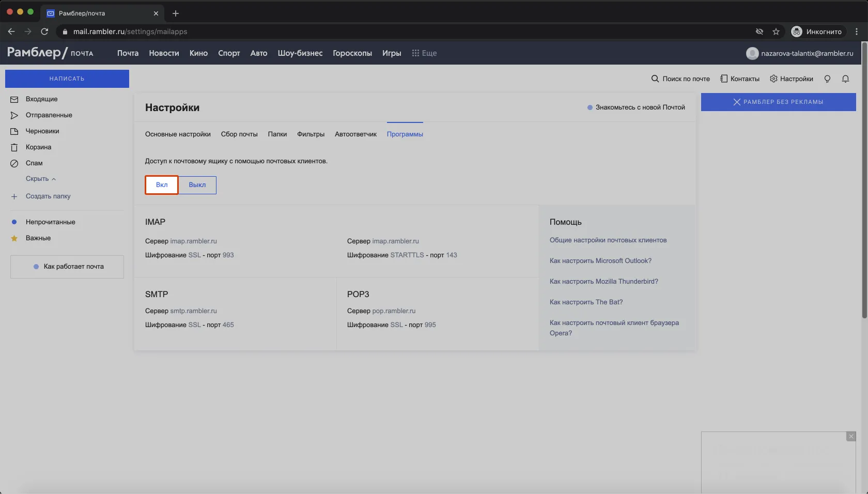The image size is (868, 494).
Task: Click the settings gear icon
Action: (773, 79)
